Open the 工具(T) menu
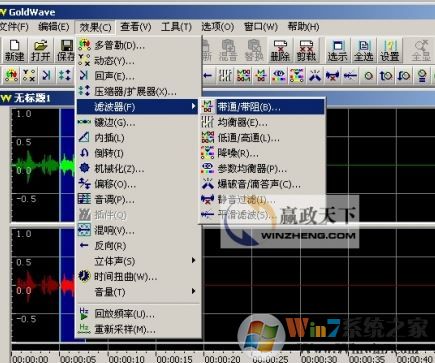Viewport: 435px width, 363px height. 176,27
